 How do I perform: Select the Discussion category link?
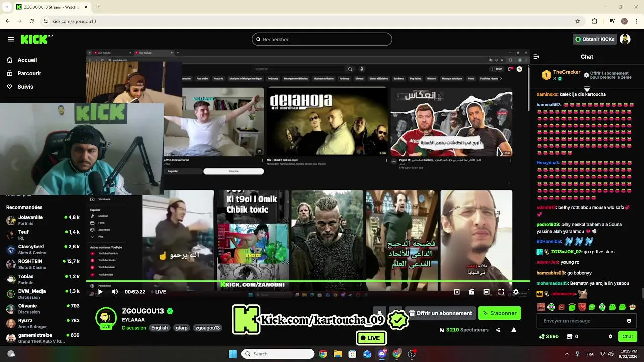click(134, 328)
